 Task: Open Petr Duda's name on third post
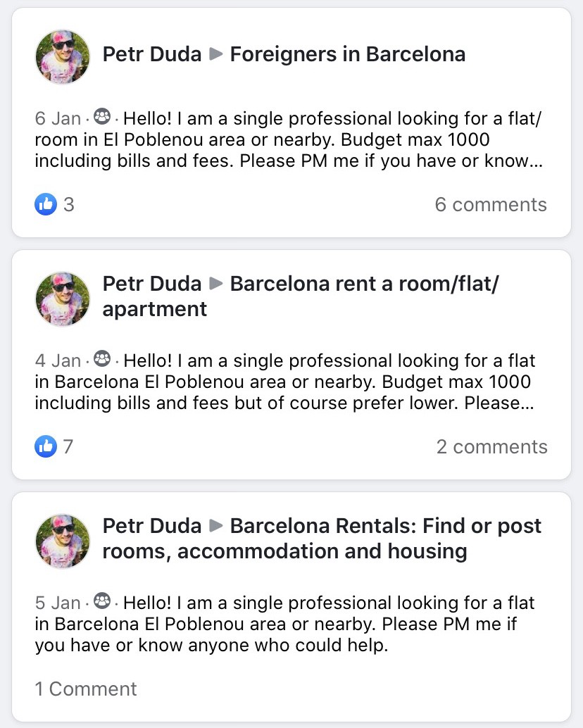[152, 526]
